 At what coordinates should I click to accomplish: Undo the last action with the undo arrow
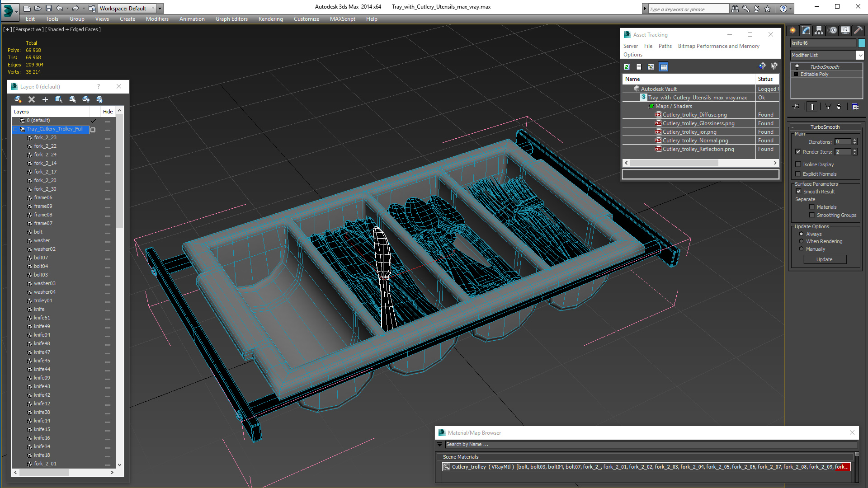pyautogui.click(x=59, y=8)
